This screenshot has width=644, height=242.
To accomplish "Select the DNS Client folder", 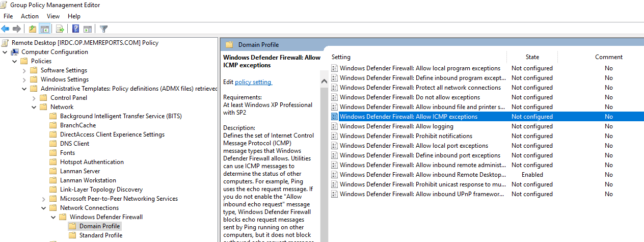I will [74, 144].
